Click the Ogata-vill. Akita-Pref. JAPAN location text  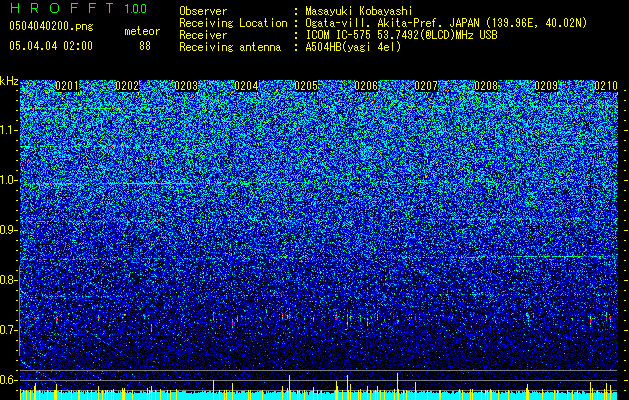click(446, 23)
